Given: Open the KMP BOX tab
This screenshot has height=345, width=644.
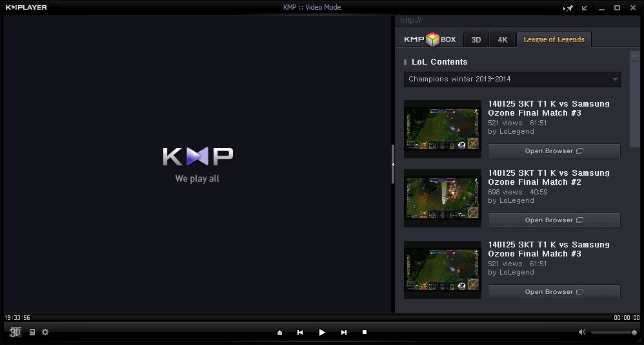Looking at the screenshot, I should pos(430,39).
